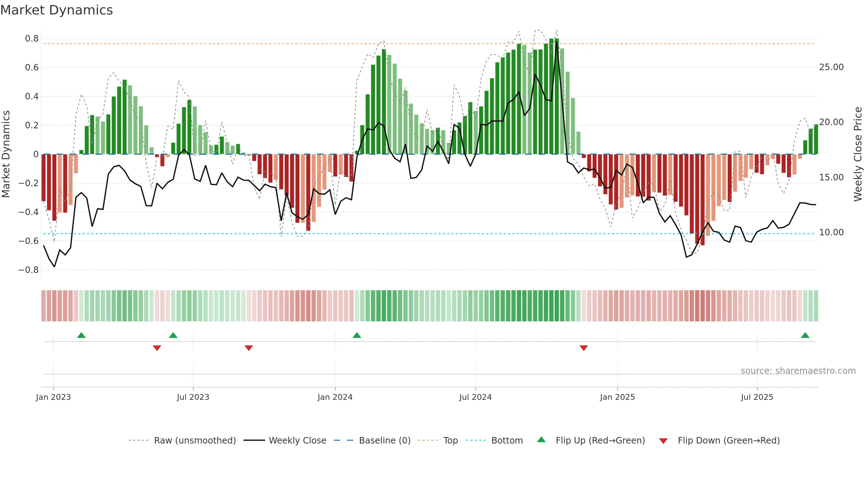Viewport: 868px width, 488px height.
Task: Click the 0.2 left axis tick label
Action: pos(32,125)
